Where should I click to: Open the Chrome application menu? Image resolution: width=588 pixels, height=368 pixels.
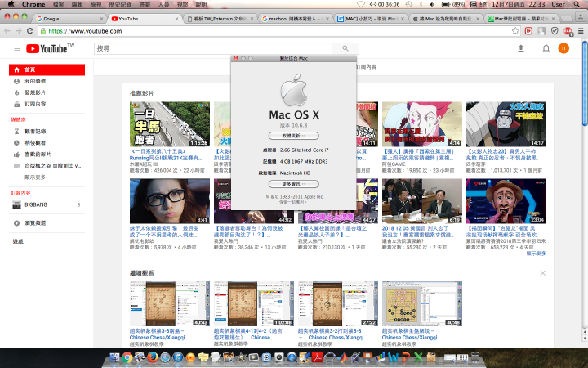coord(33,4)
